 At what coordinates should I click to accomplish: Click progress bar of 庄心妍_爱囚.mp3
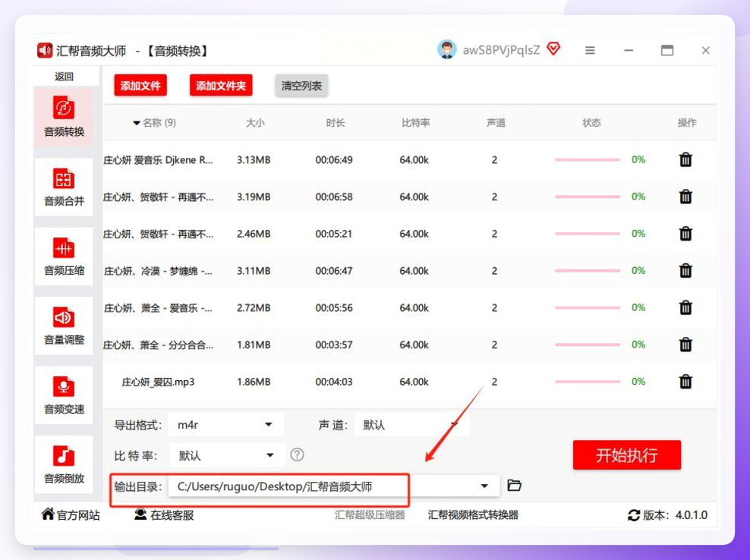tap(588, 382)
